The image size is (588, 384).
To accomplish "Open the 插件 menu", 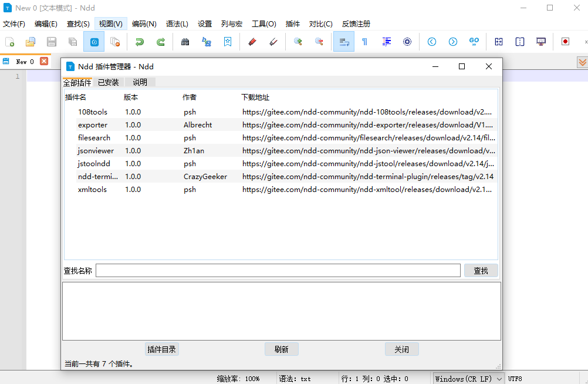I will (292, 24).
